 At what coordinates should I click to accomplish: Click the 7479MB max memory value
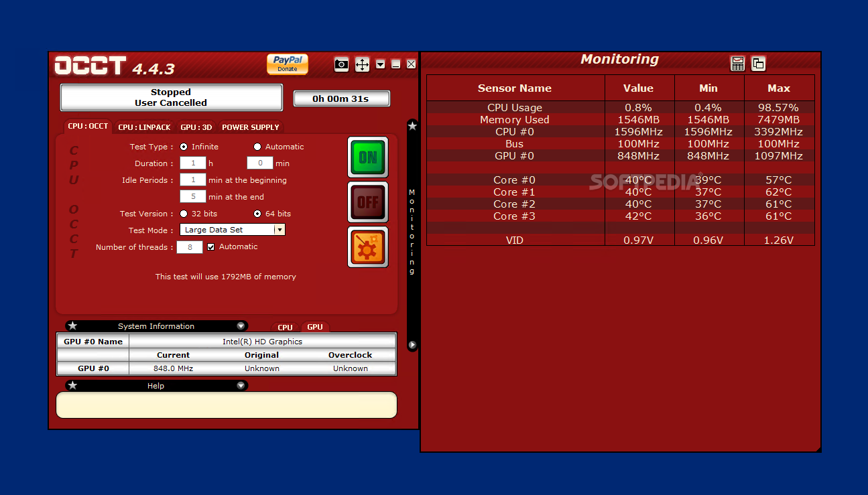tap(778, 120)
